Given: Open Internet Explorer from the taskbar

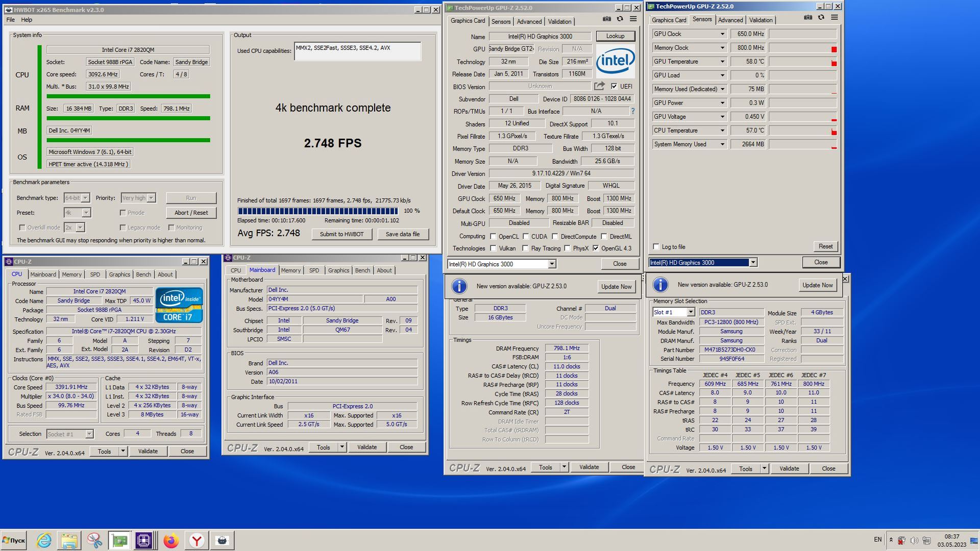Looking at the screenshot, I should tap(44, 540).
